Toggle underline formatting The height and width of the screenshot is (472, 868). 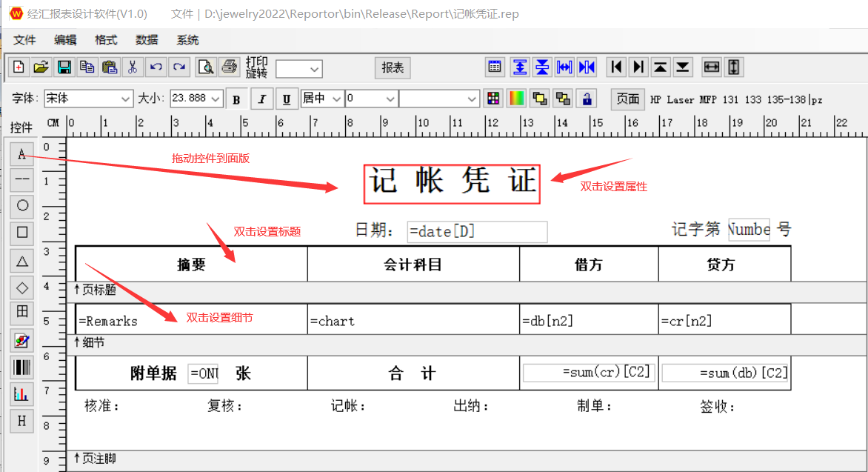pyautogui.click(x=287, y=99)
